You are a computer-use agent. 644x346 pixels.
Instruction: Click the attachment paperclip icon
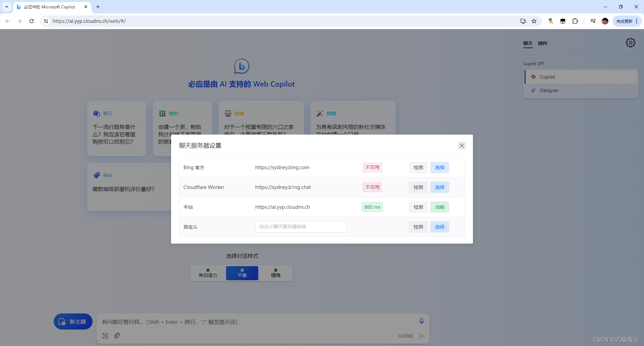pyautogui.click(x=117, y=336)
